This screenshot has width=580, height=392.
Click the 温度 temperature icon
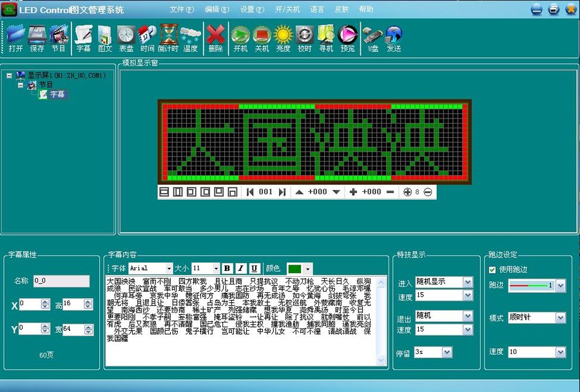(x=190, y=38)
